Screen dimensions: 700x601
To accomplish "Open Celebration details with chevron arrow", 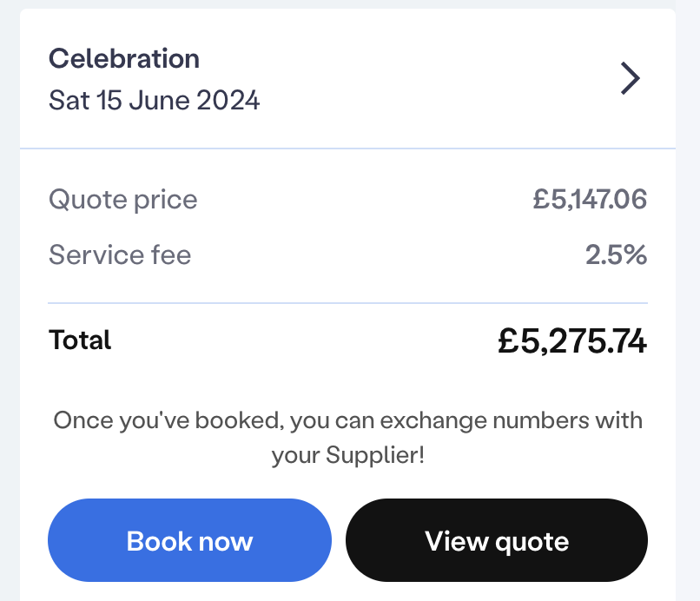I will 631,78.
